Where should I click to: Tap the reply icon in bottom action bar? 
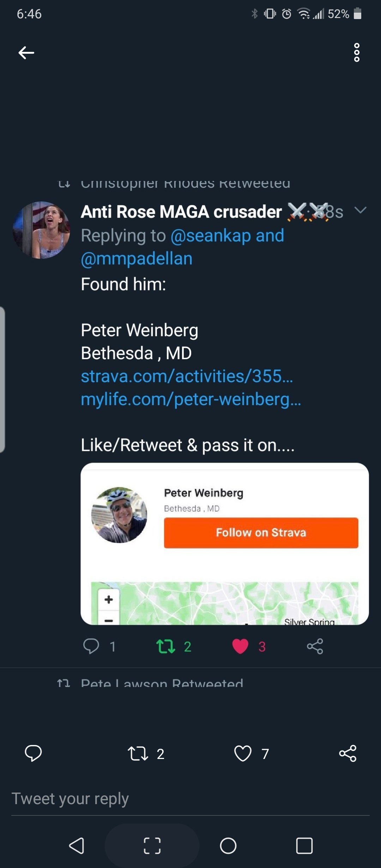(x=34, y=753)
